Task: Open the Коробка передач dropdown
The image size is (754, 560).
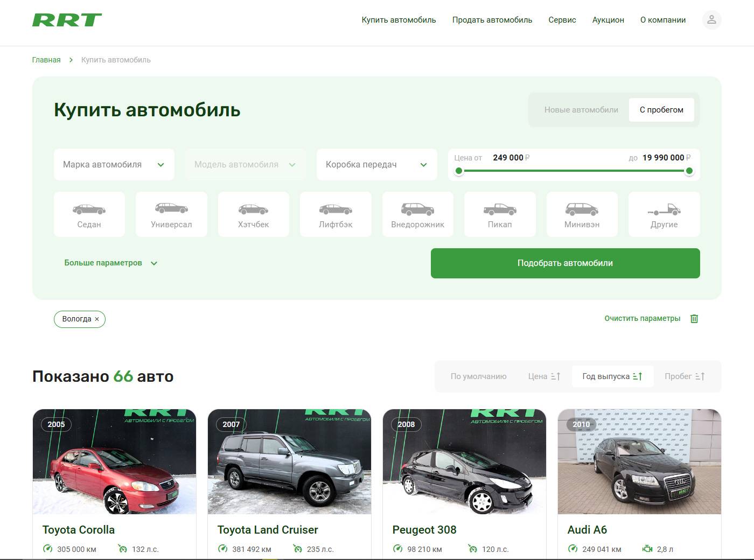Action: [377, 165]
